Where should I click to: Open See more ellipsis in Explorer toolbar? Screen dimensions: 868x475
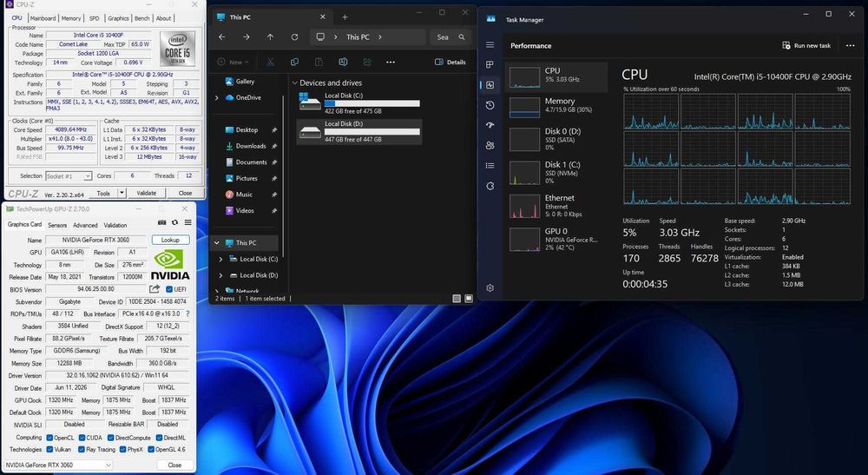(391, 62)
